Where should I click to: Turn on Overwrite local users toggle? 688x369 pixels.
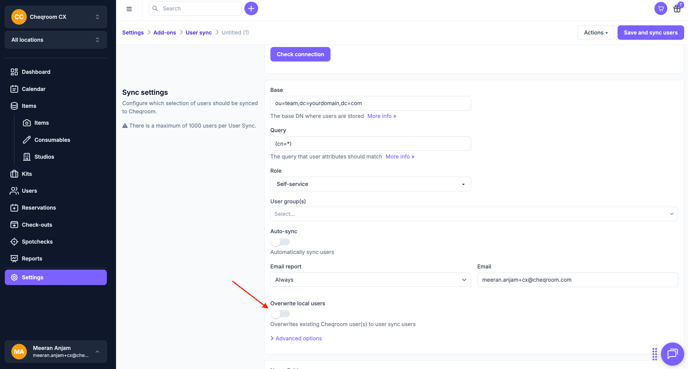click(280, 314)
